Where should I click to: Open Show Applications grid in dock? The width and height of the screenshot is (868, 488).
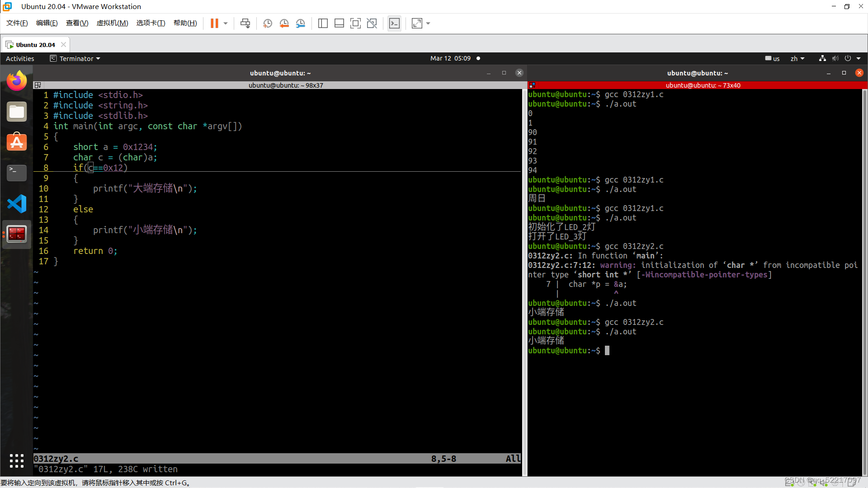[17, 460]
